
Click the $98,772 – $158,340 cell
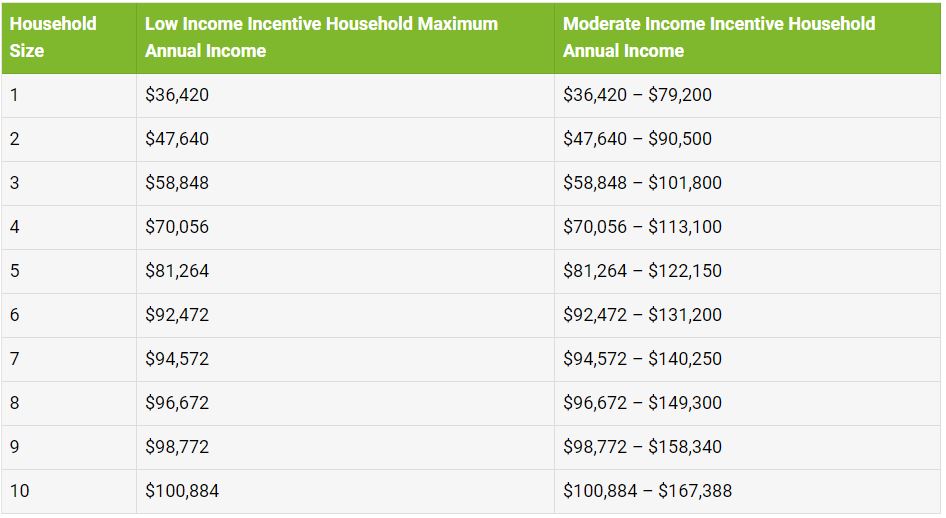pos(642,447)
